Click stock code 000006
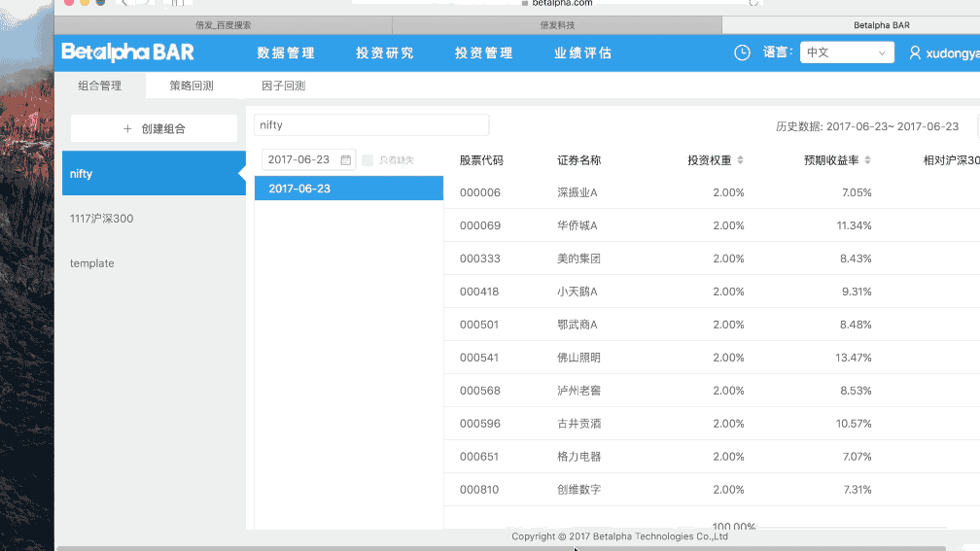The height and width of the screenshot is (551, 980). click(480, 192)
